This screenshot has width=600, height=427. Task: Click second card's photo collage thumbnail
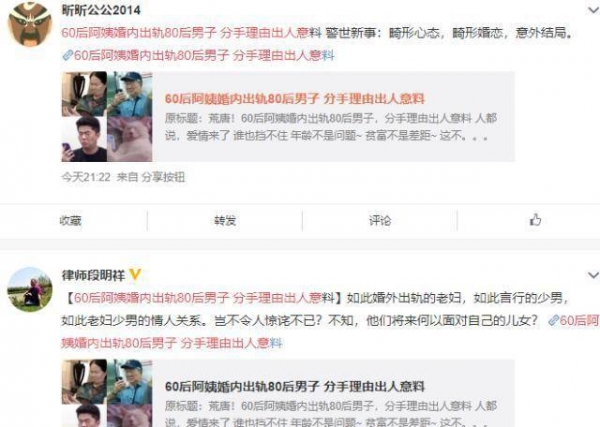coord(107,393)
